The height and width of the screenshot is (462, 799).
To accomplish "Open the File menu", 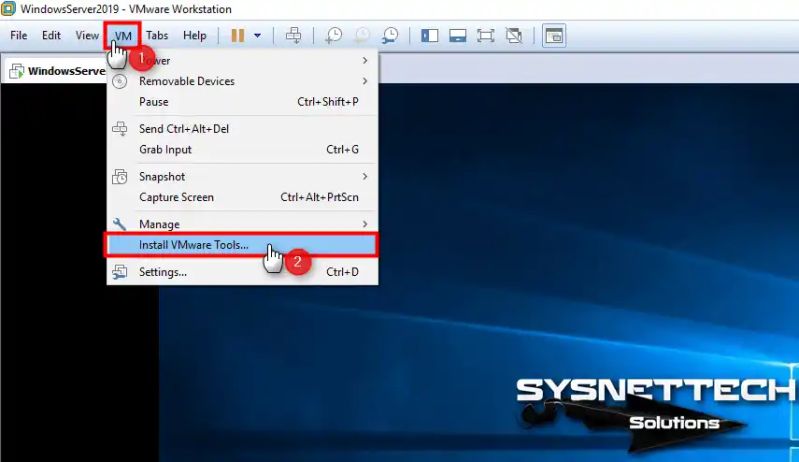I will coord(18,36).
